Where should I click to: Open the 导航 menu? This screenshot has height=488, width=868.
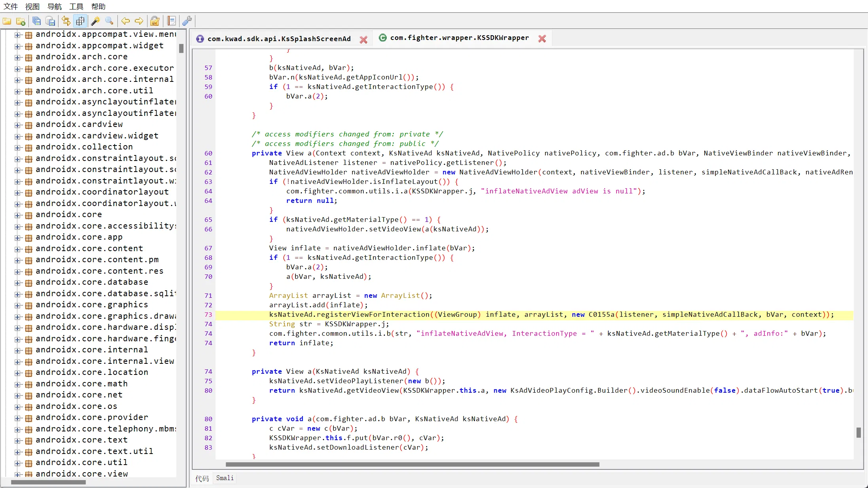tap(55, 6)
